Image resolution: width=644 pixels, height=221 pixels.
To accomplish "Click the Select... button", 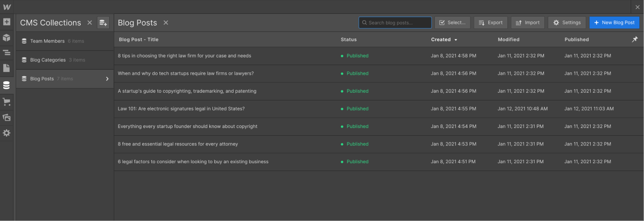I will pos(453,22).
